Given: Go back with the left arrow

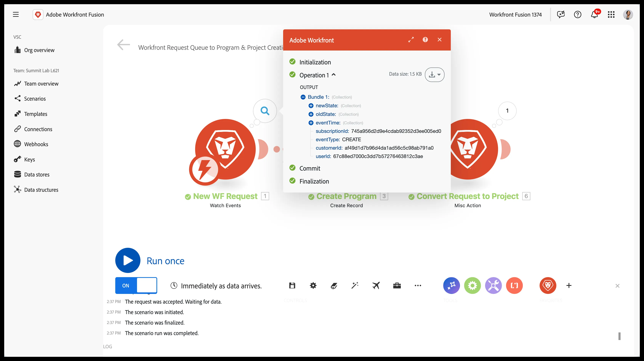Looking at the screenshot, I should [123, 45].
